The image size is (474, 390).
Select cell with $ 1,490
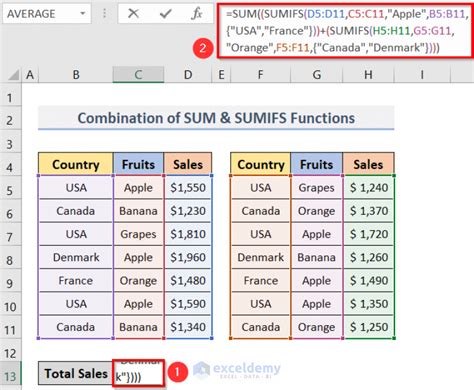click(x=368, y=281)
